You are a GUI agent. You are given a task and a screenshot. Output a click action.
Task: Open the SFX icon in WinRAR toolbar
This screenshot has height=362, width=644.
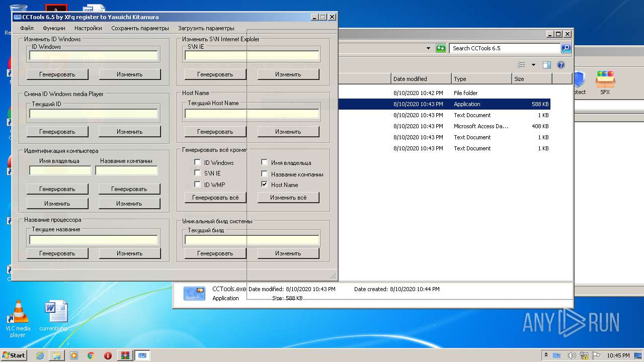pyautogui.click(x=605, y=82)
